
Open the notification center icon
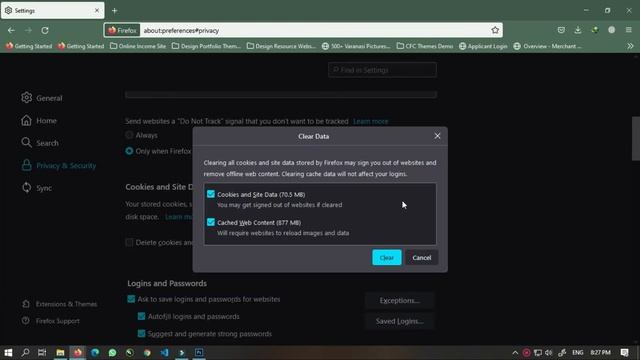[624, 353]
